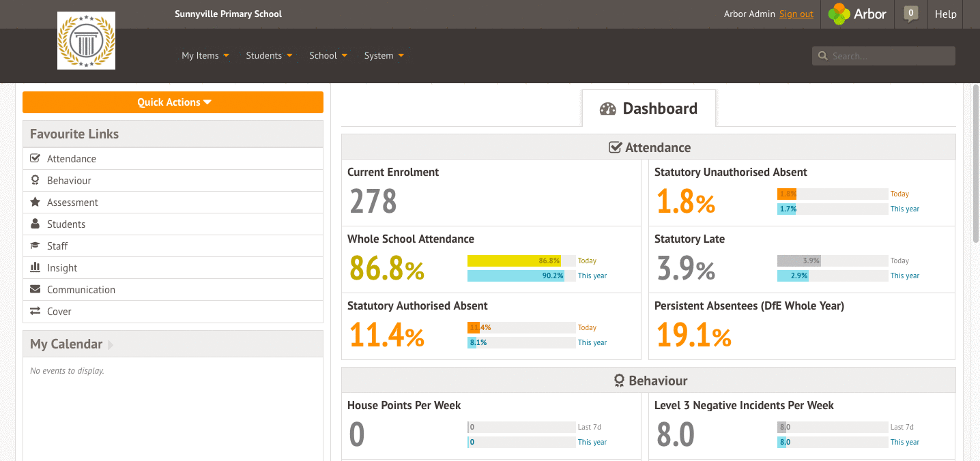Viewport: 980px width, 461px height.
Task: Click the Sunnyville school crest logo
Action: 86,41
